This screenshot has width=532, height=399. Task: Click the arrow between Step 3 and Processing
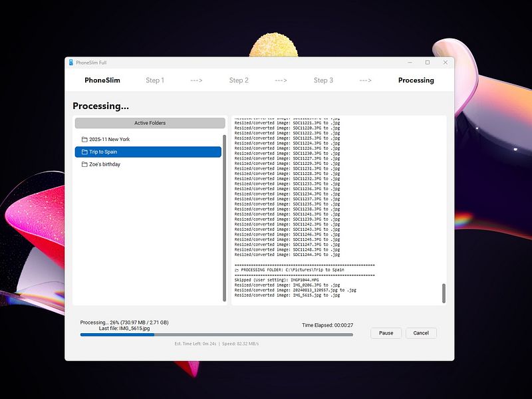coord(365,80)
